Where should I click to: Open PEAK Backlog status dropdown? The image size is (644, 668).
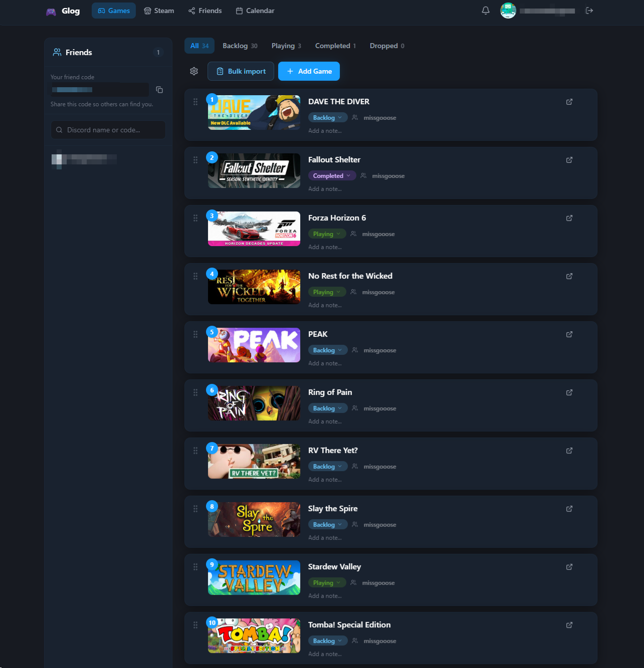[328, 350]
